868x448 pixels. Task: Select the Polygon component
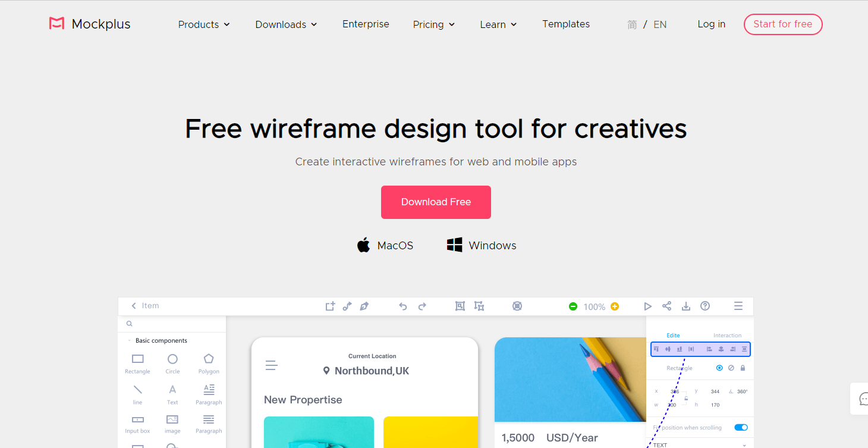pyautogui.click(x=209, y=364)
